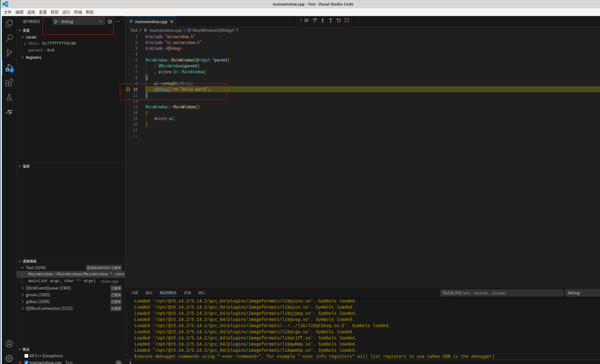The height and width of the screenshot is (364, 600).
Task: Switch to the 终端 panel tab
Action: (187, 293)
